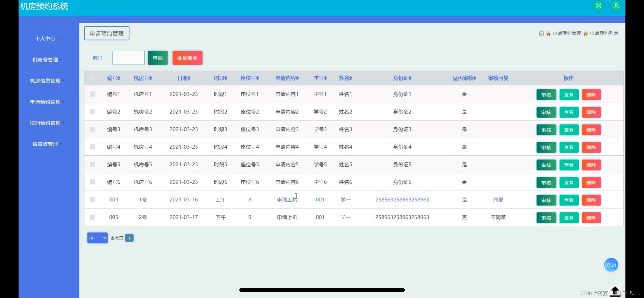644x298 pixels.
Task: Click 删除 button for row 005
Action: pyautogui.click(x=591, y=218)
